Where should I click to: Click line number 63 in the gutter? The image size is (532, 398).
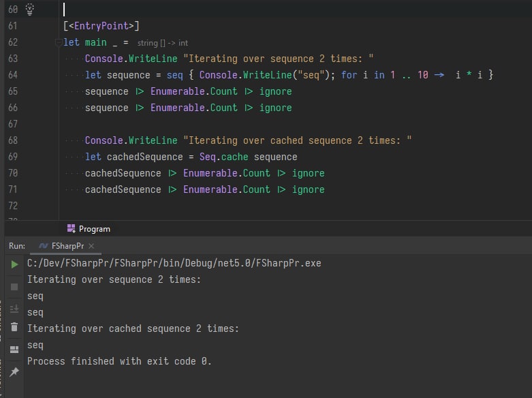pyautogui.click(x=13, y=59)
